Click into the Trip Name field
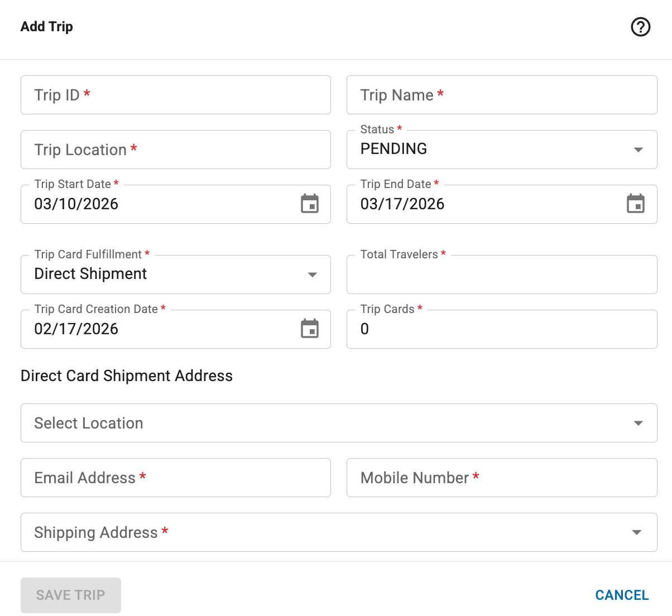Screen dimensions: 672x616 point(501,95)
